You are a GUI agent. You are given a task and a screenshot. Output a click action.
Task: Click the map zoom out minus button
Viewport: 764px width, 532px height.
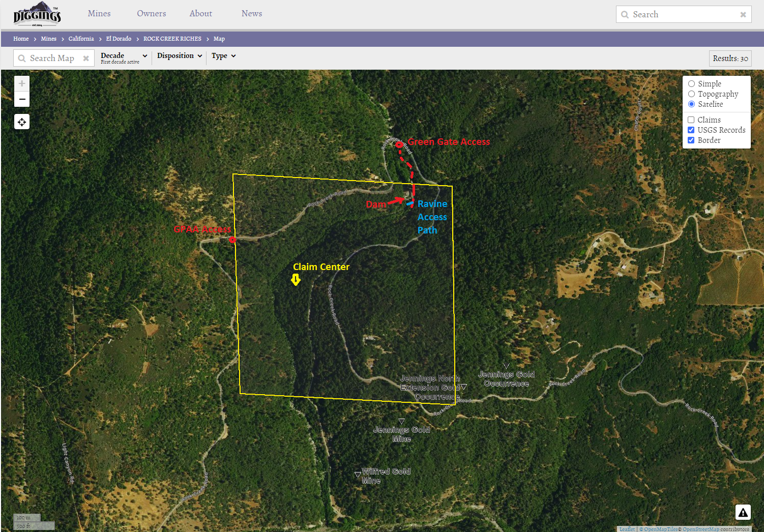[x=22, y=99]
